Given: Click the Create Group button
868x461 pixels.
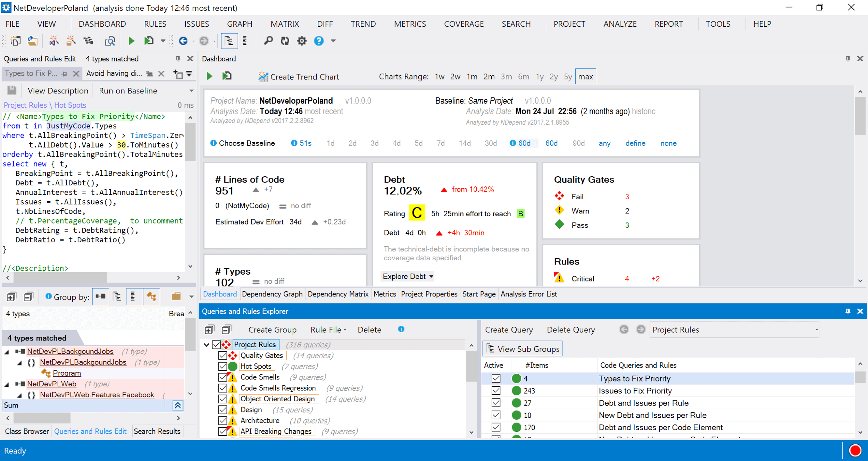Looking at the screenshot, I should point(272,330).
